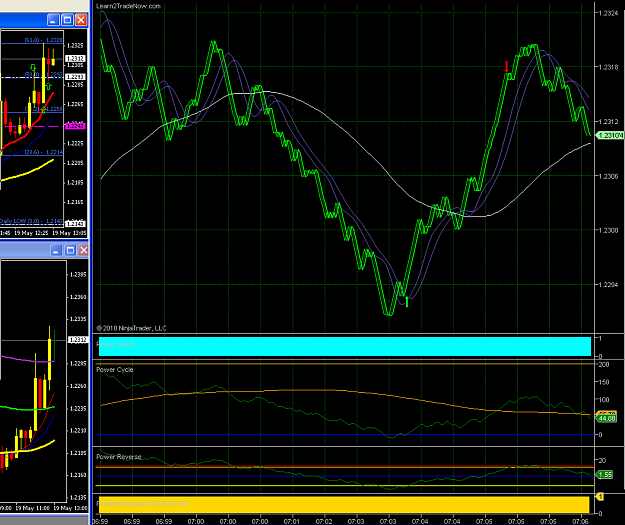
Task: Click the 150 level on Power Cycle axis
Action: point(604,382)
